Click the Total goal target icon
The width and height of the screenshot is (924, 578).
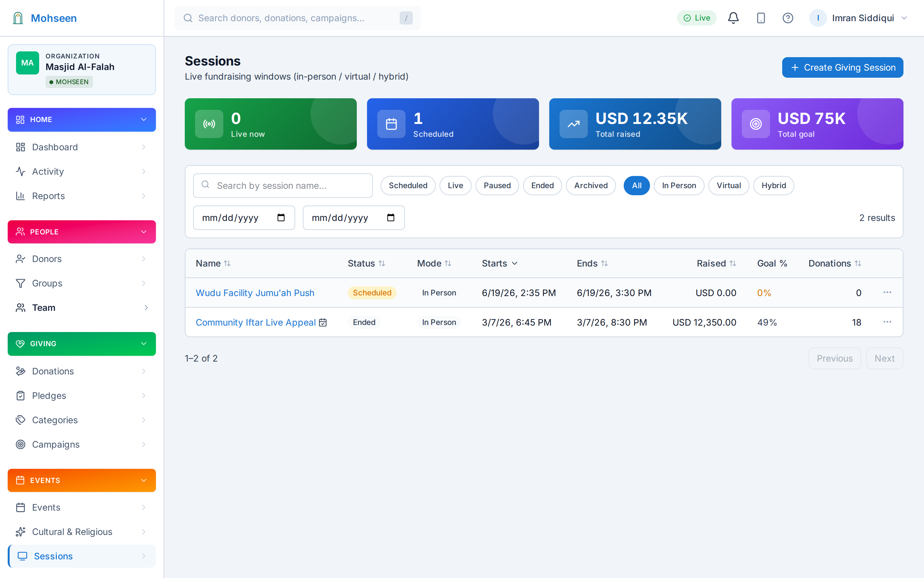[755, 124]
